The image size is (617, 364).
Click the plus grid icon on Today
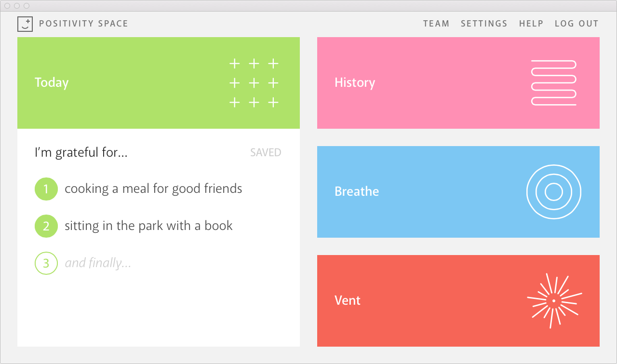coord(254,83)
